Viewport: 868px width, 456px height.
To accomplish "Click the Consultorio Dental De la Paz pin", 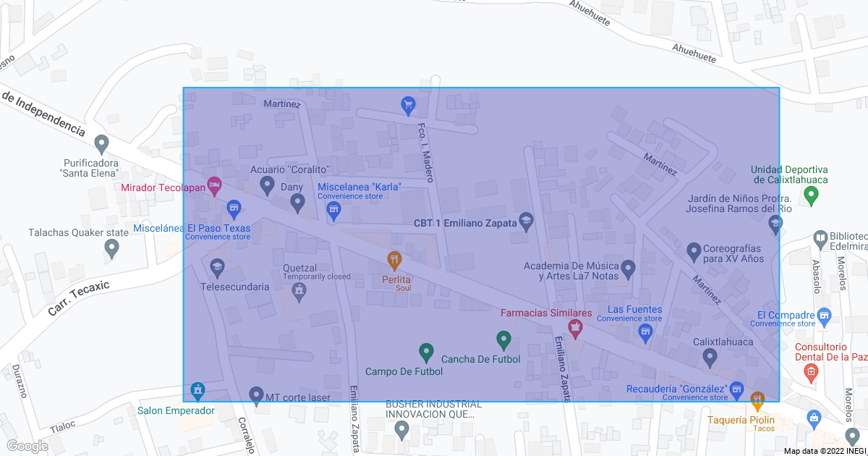I will coord(812,373).
